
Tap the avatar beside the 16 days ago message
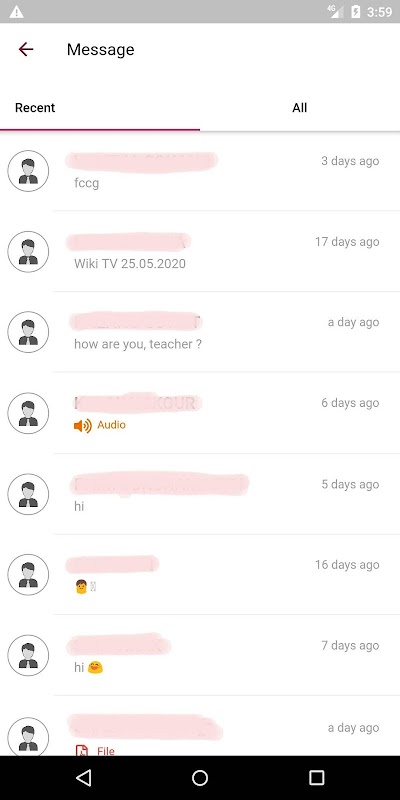point(28,575)
